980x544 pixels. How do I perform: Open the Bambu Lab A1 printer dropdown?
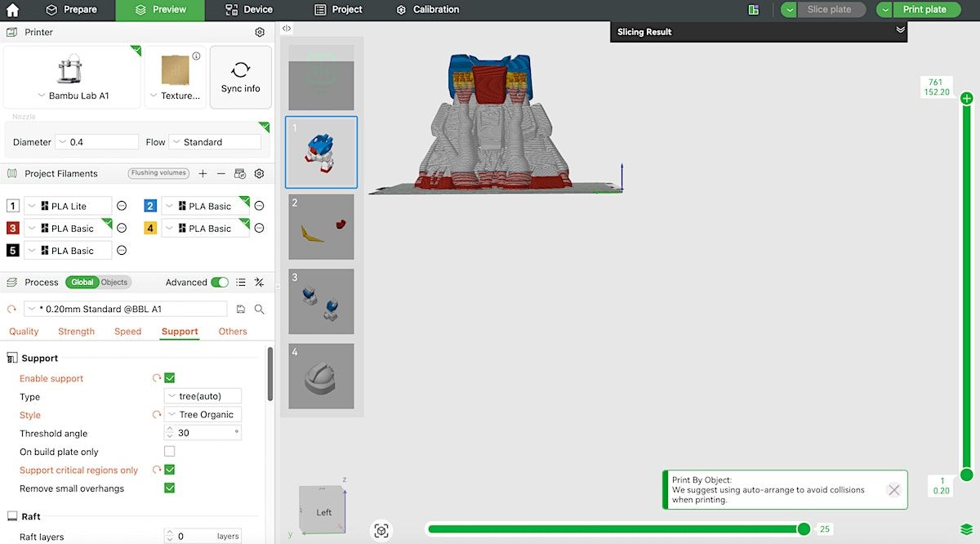pyautogui.click(x=72, y=96)
